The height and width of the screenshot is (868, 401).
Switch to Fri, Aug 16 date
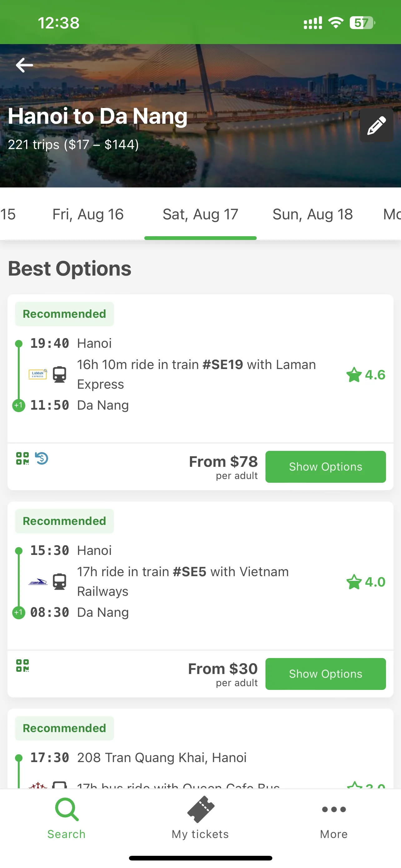(88, 214)
